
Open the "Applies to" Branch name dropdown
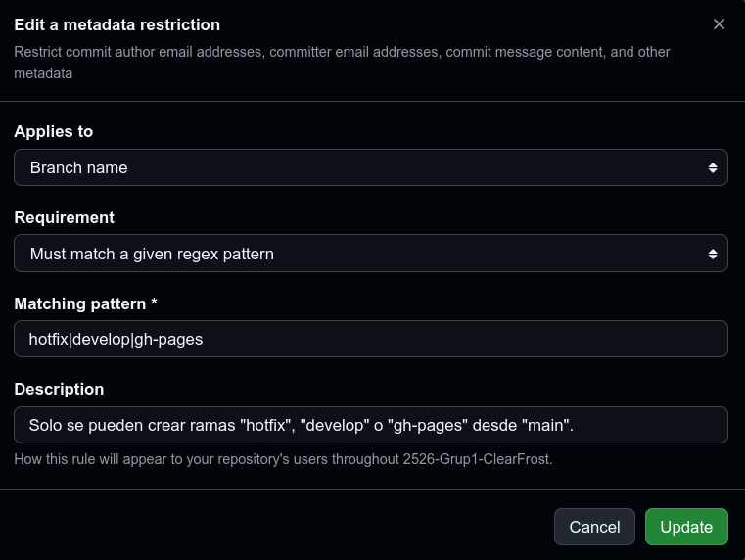(x=370, y=167)
